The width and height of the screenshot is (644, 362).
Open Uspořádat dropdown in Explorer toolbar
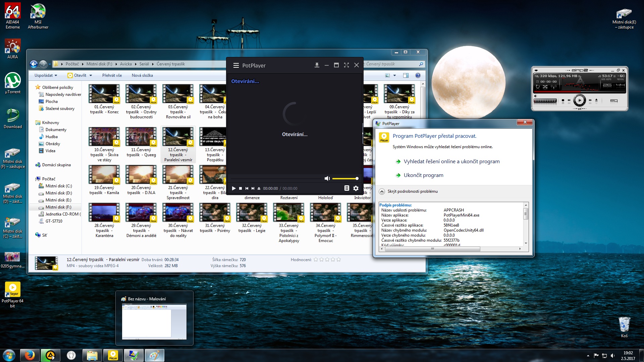coord(46,75)
